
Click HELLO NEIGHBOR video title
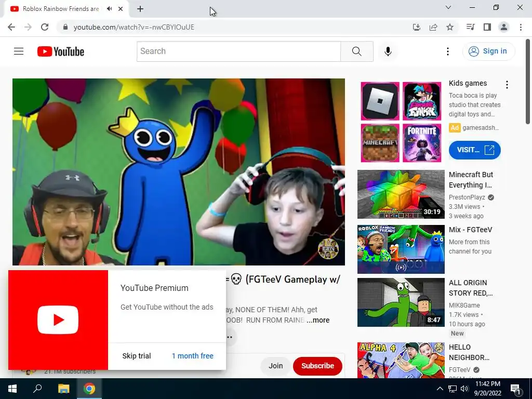tap(469, 352)
